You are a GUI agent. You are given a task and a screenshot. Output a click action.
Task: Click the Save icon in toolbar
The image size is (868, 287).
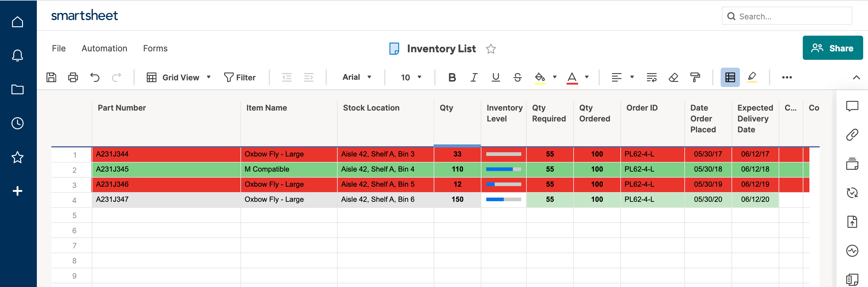point(51,77)
